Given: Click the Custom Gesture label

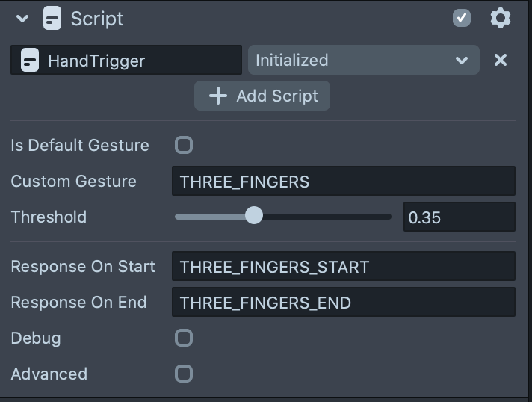Looking at the screenshot, I should 73,181.
